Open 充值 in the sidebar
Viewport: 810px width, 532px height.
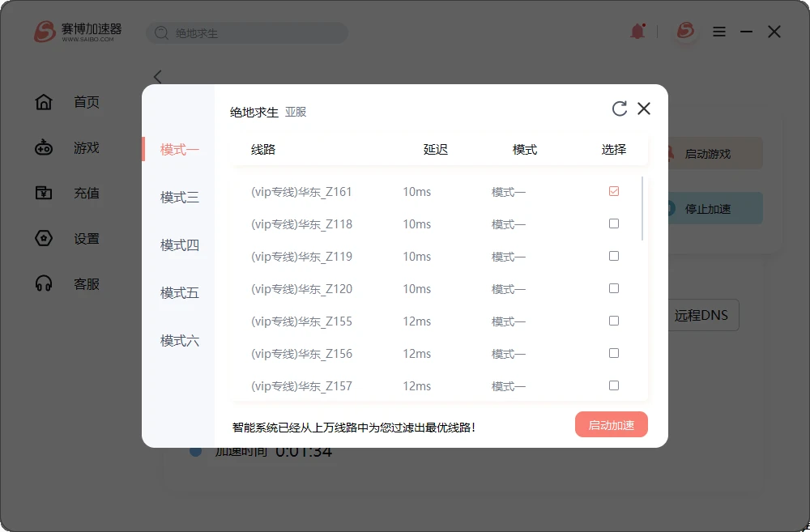click(x=87, y=194)
